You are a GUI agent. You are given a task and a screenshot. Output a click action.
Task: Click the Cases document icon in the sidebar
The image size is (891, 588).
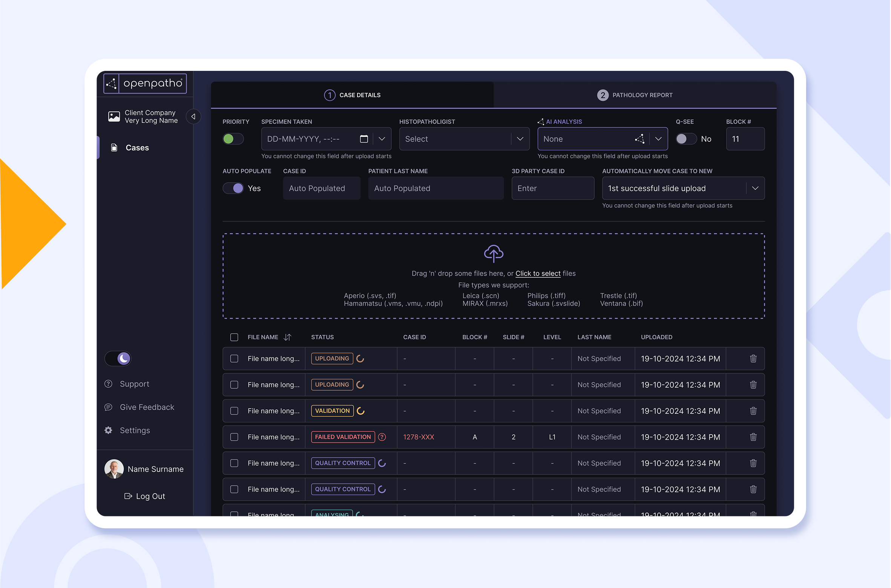[114, 147]
